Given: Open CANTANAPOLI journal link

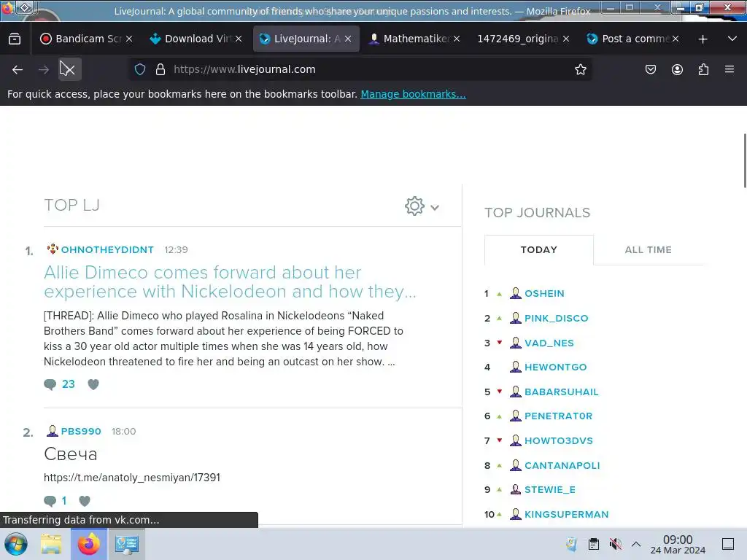Looking at the screenshot, I should 562,466.
